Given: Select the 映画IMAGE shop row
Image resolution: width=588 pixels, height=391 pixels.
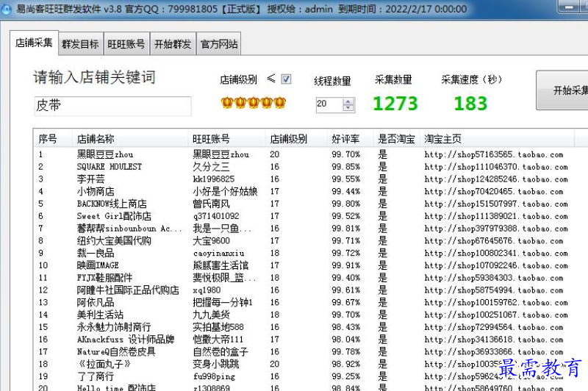Looking at the screenshot, I should click(98, 265).
